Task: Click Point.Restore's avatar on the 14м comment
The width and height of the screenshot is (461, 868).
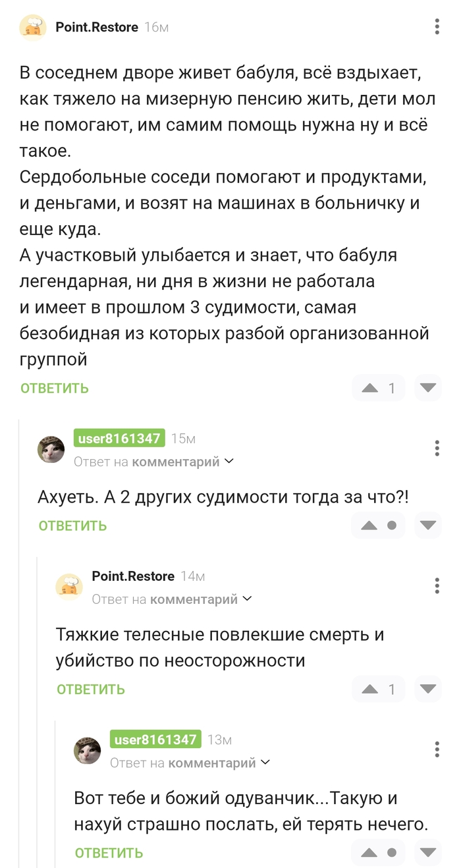Action: (x=69, y=586)
